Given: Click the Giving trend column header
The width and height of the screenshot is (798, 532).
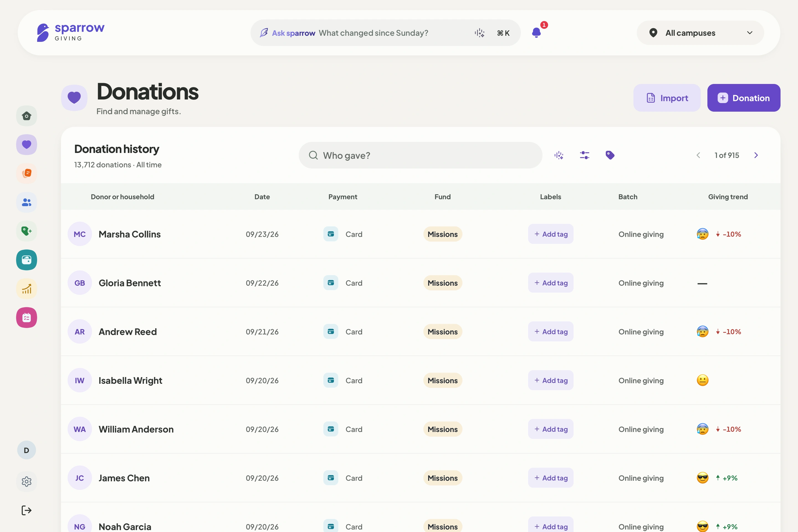Looking at the screenshot, I should (728, 197).
